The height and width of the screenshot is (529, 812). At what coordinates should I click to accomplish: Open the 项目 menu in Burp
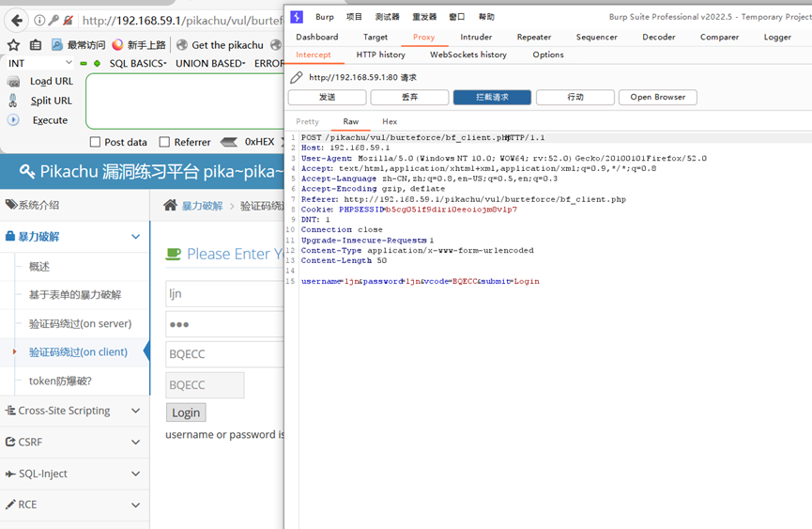click(x=354, y=17)
